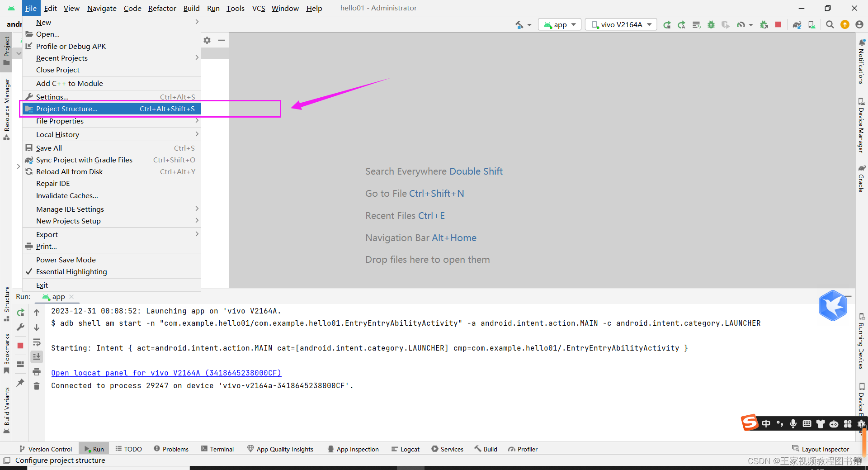Pin the Run tab
The image size is (868, 470).
click(20, 383)
